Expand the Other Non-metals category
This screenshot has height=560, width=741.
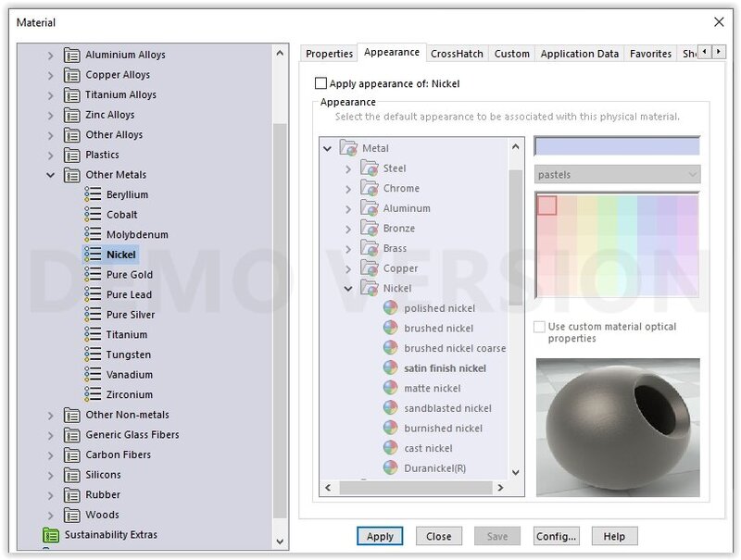(x=51, y=416)
